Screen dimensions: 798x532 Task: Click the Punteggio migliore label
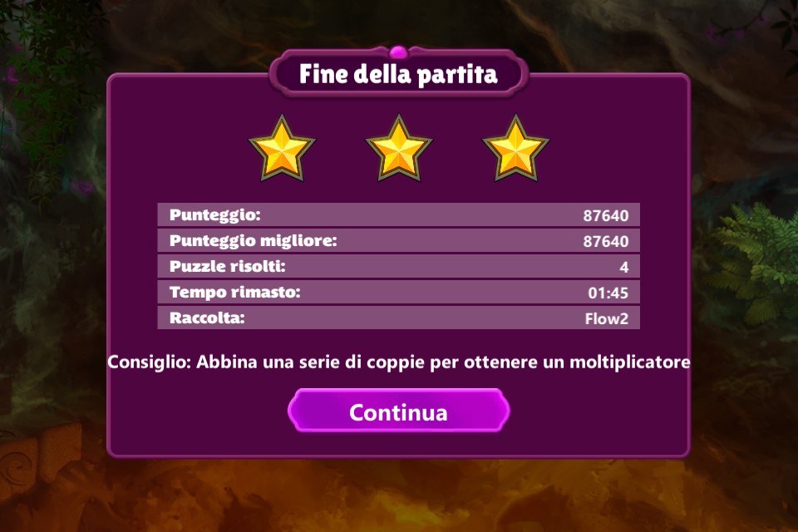pyautogui.click(x=253, y=241)
